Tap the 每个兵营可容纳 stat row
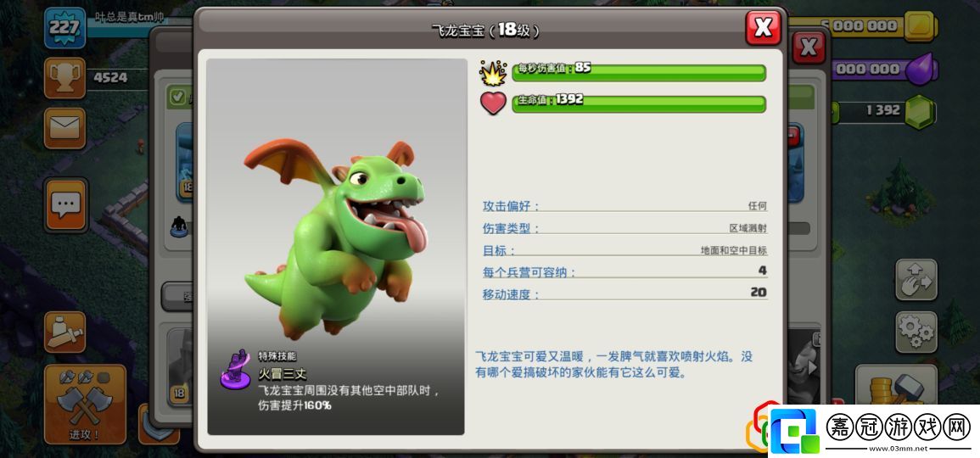Screen dimensions: 980x458 pos(624,271)
